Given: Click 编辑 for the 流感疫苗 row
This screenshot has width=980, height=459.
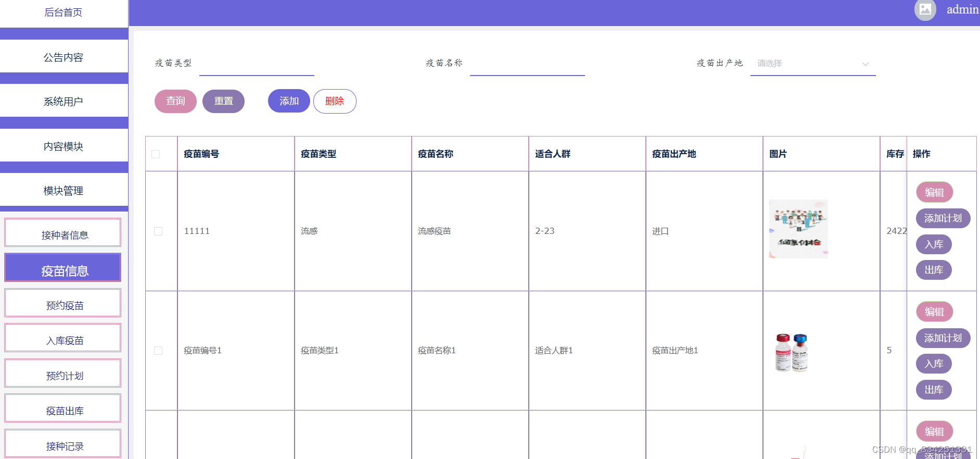Looking at the screenshot, I should click(934, 192).
